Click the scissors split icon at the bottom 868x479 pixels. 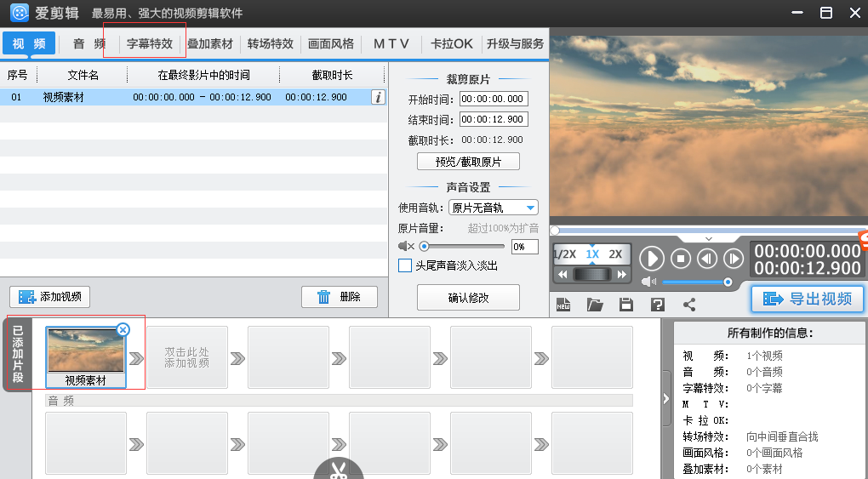click(338, 470)
